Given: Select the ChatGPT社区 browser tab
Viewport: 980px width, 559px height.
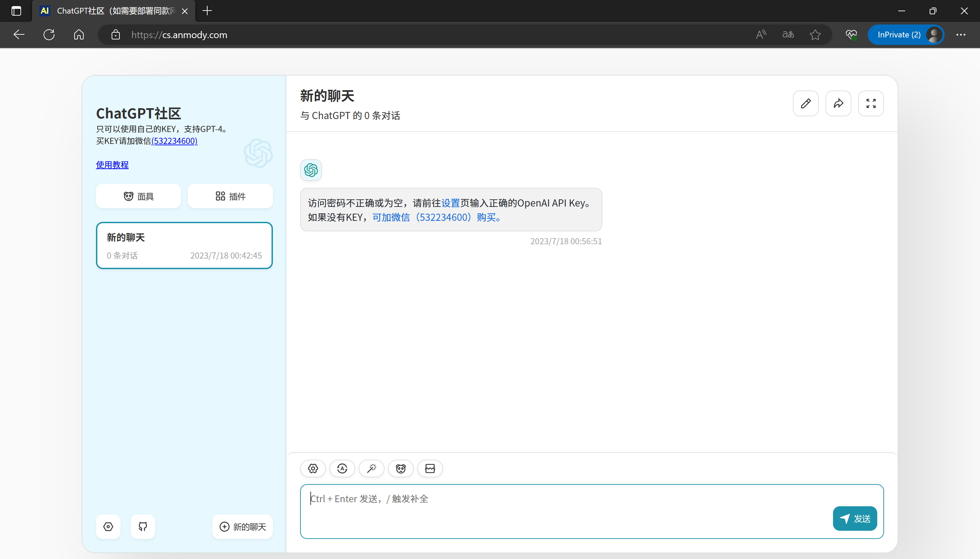Looking at the screenshot, I should click(114, 11).
